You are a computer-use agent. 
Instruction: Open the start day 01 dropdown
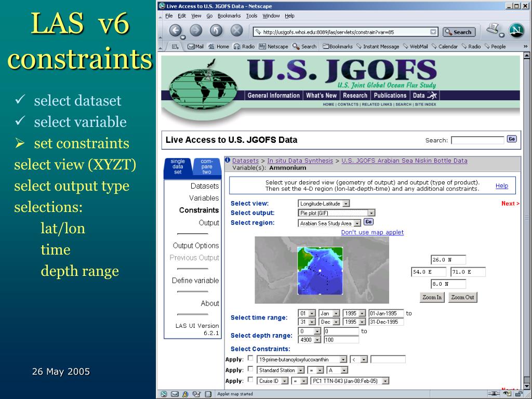click(307, 313)
